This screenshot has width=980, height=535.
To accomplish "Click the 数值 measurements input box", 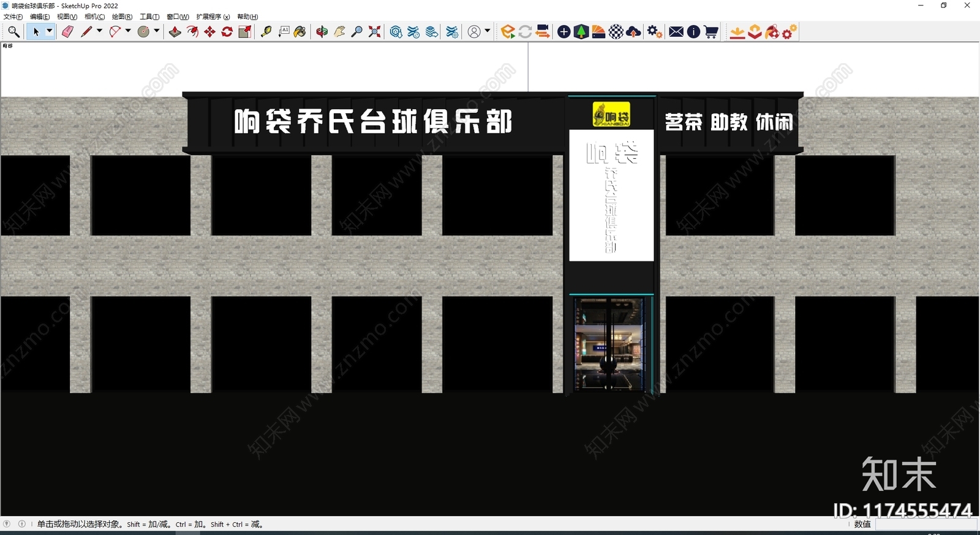I will click(925, 525).
